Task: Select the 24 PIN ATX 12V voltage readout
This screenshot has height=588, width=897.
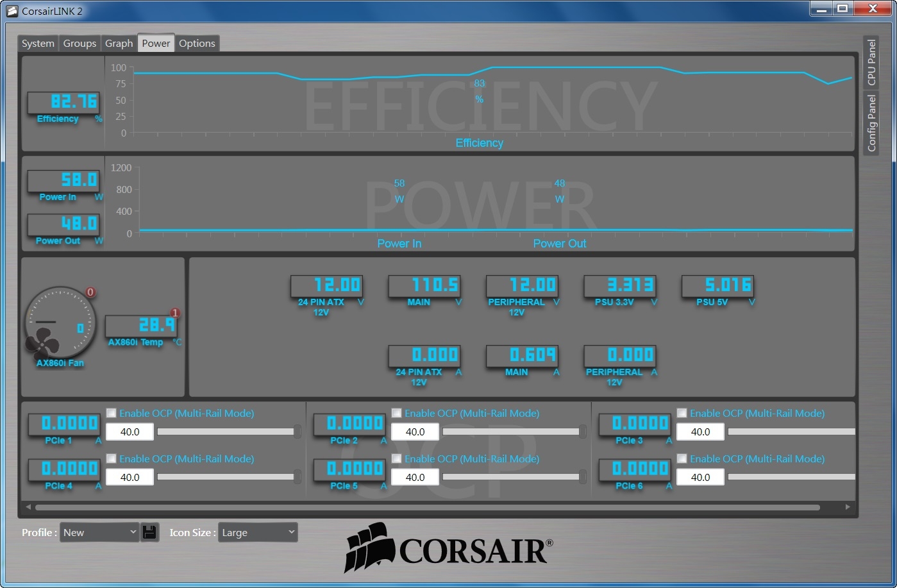Action: point(327,286)
